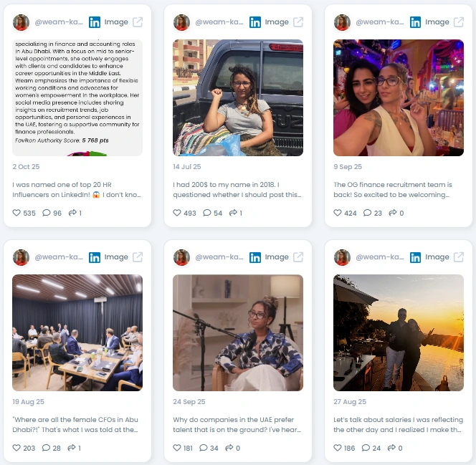Open the meeting room photo thumbnail
Image resolution: width=476 pixels, height=465 pixels.
(77, 332)
